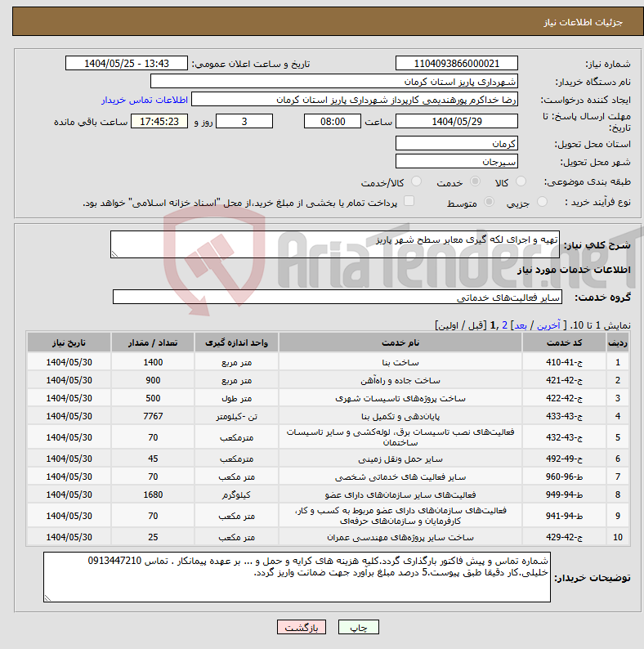The image size is (644, 649).
Task: Open اطلاعات تماس خریدار link
Action: click(145, 100)
